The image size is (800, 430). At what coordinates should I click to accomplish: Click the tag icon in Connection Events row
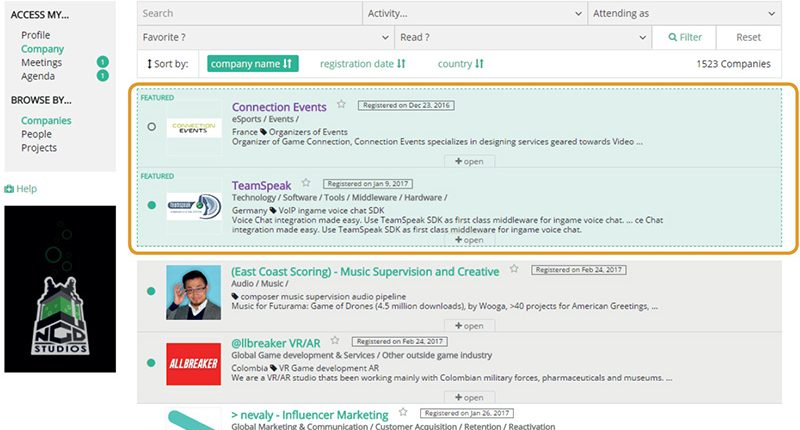(263, 132)
